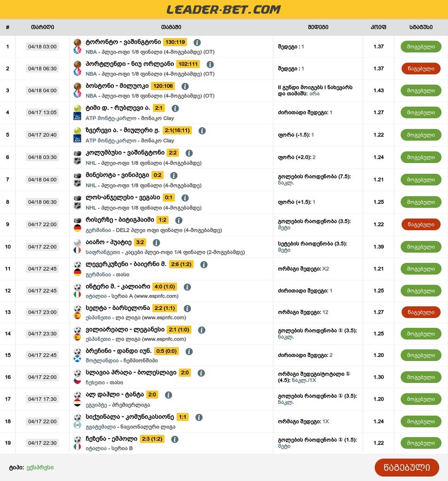Open info icon for რისერზი - ბიტიგჰაიმი
Screen dimensions: 448x481
tap(179, 220)
